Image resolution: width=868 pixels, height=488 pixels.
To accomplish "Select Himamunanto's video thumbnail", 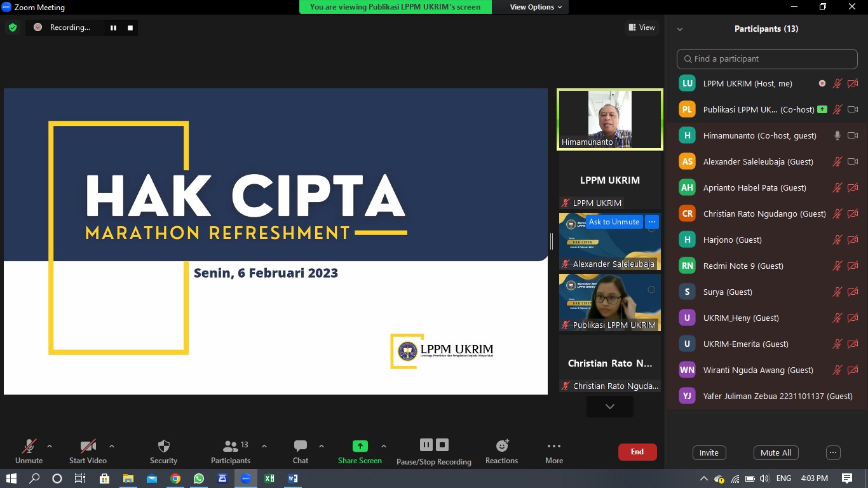I will [x=610, y=119].
